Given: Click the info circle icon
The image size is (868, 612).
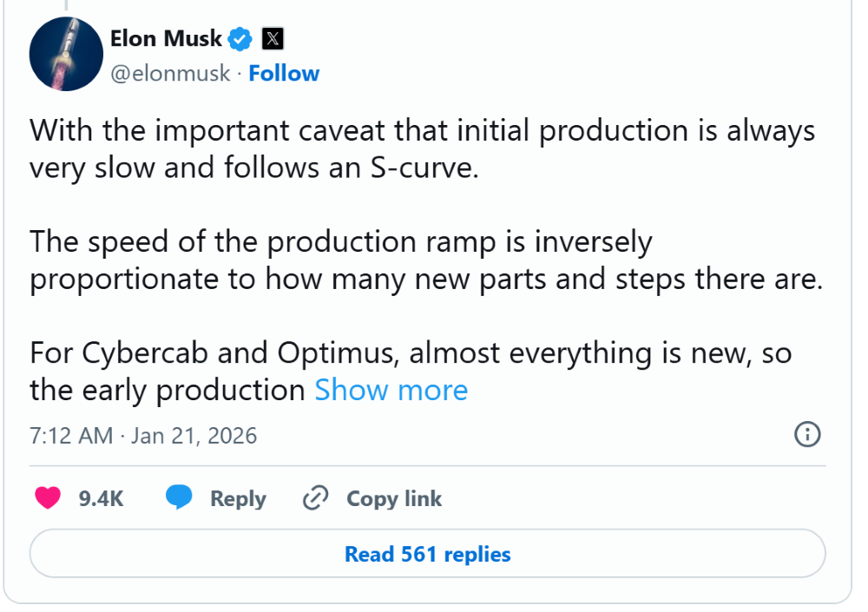Looking at the screenshot, I should 807,434.
